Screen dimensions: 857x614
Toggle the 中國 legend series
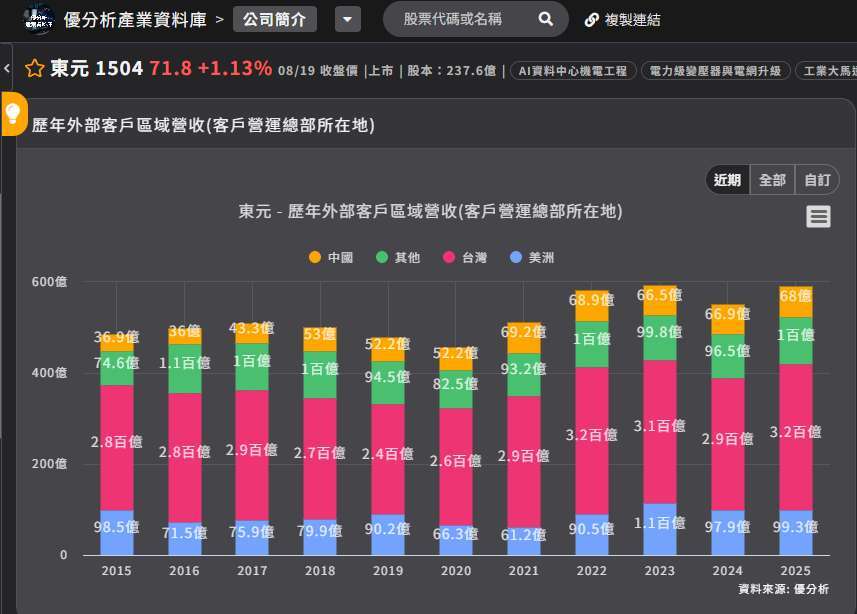(x=331, y=258)
